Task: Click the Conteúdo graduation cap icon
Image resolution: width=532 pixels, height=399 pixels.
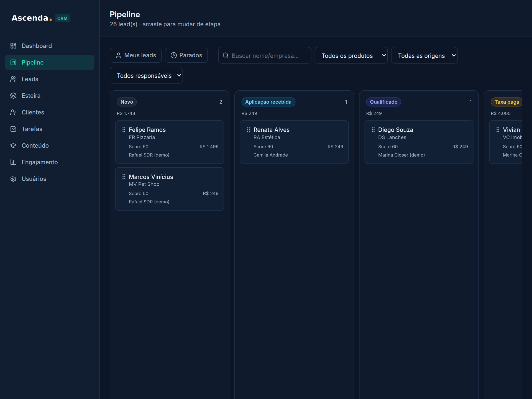Action: click(x=13, y=145)
